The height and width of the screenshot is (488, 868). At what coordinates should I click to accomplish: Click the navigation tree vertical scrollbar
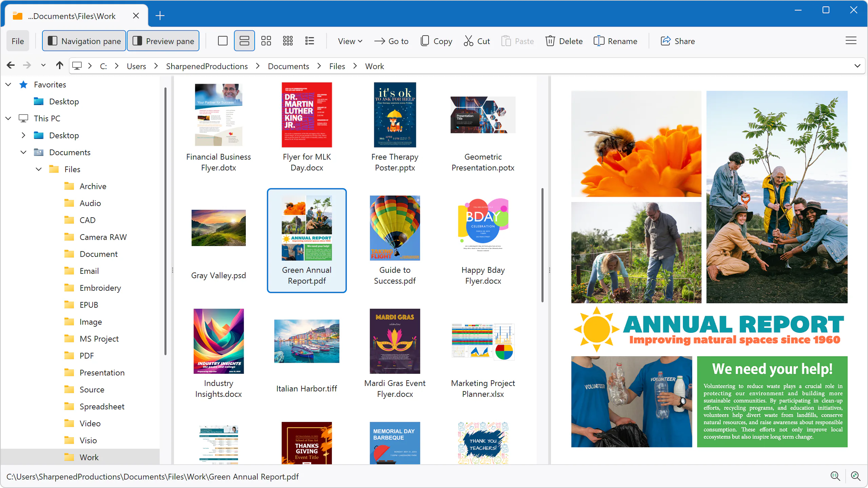point(165,221)
